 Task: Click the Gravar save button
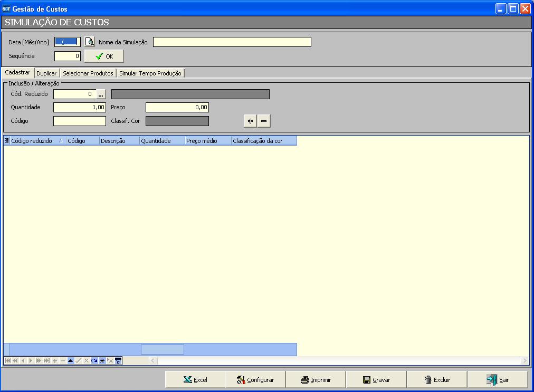tap(376, 380)
